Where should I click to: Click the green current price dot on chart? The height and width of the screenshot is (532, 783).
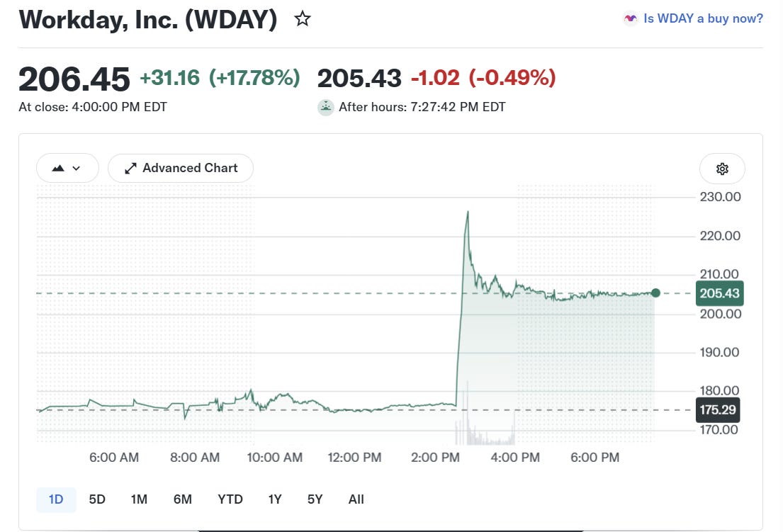click(655, 293)
